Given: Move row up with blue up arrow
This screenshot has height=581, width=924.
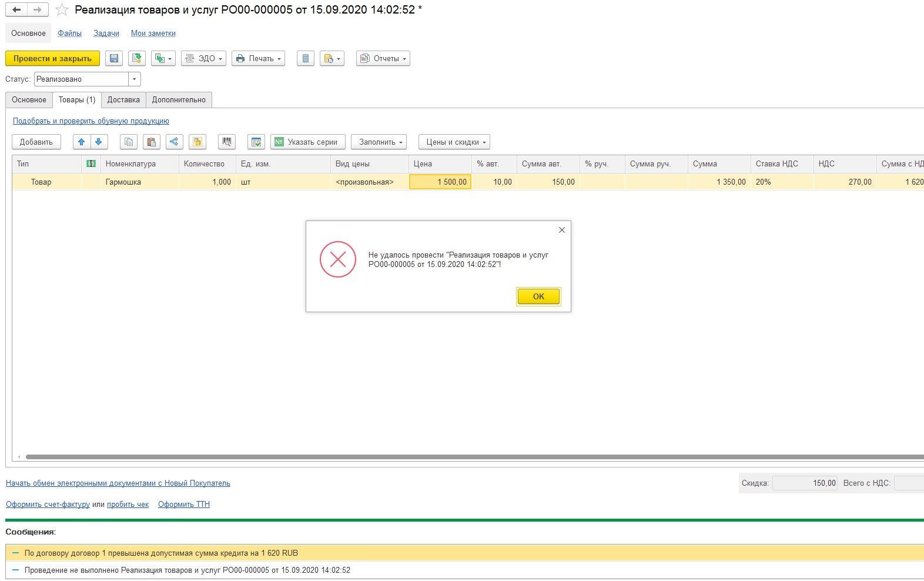Looking at the screenshot, I should [82, 142].
